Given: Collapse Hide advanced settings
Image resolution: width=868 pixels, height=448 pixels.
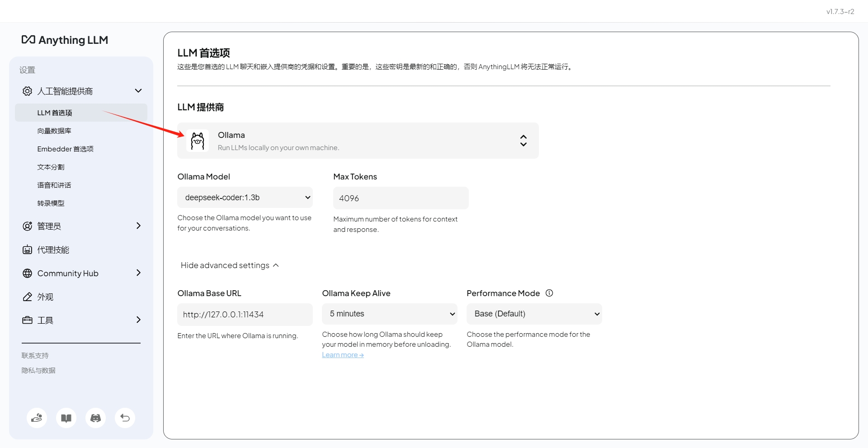Looking at the screenshot, I should (230, 265).
